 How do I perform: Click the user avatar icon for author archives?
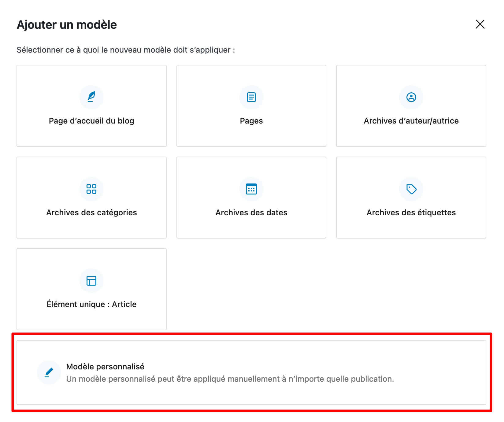(411, 97)
